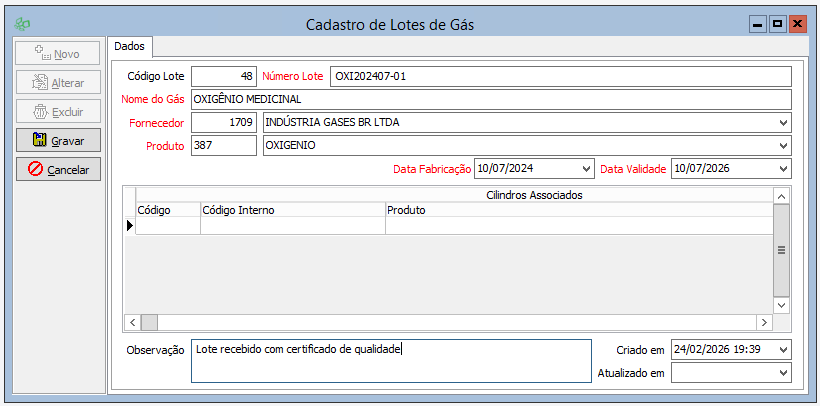
Task: Click the app icon in title bar
Action: tap(23, 23)
